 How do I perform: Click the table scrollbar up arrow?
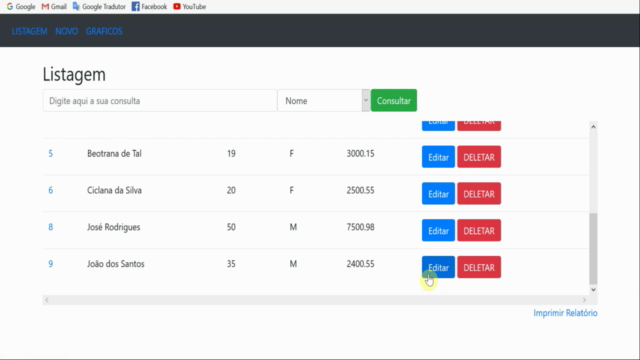[593, 127]
